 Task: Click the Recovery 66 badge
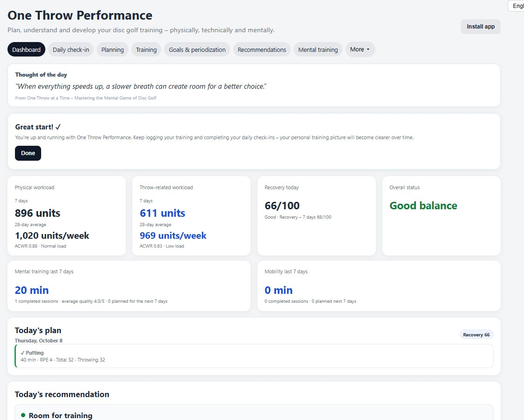coord(476,335)
